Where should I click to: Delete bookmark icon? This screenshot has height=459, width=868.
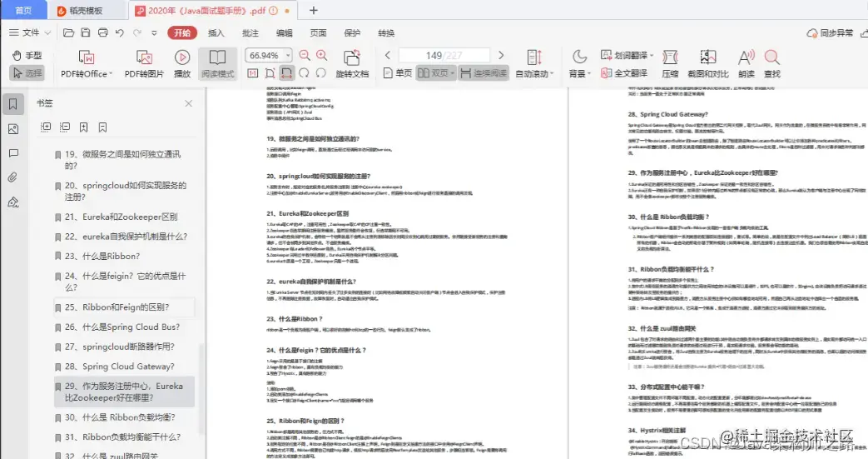click(102, 127)
